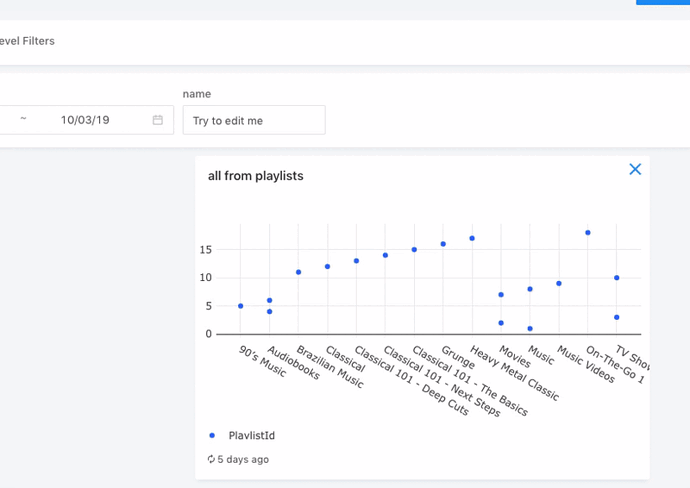Edit the name filter input field
The height and width of the screenshot is (488, 690).
tap(254, 120)
